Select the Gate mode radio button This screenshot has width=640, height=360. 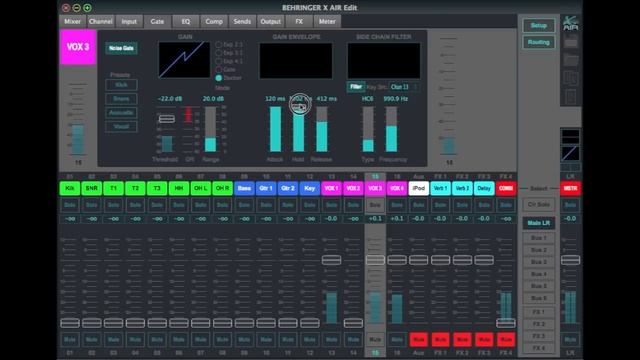[219, 69]
